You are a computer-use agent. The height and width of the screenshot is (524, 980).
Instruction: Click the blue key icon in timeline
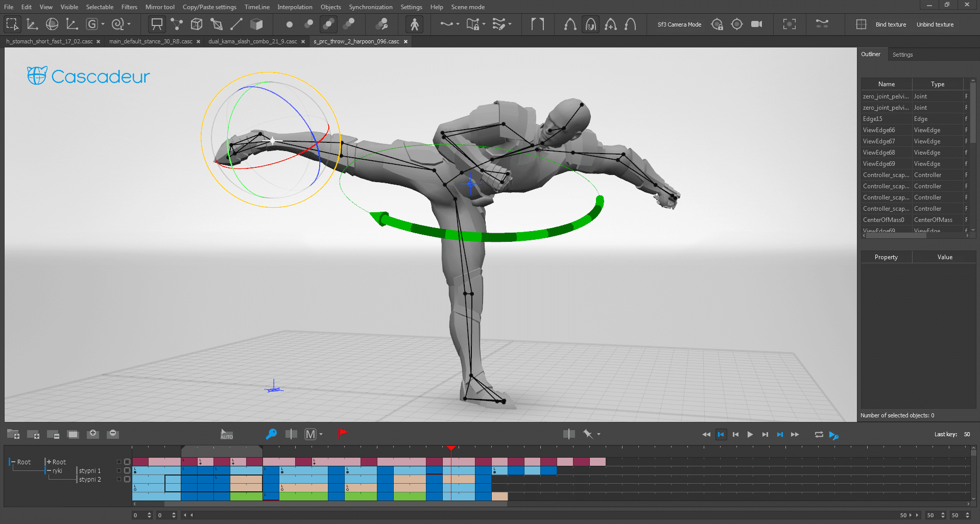(x=271, y=434)
